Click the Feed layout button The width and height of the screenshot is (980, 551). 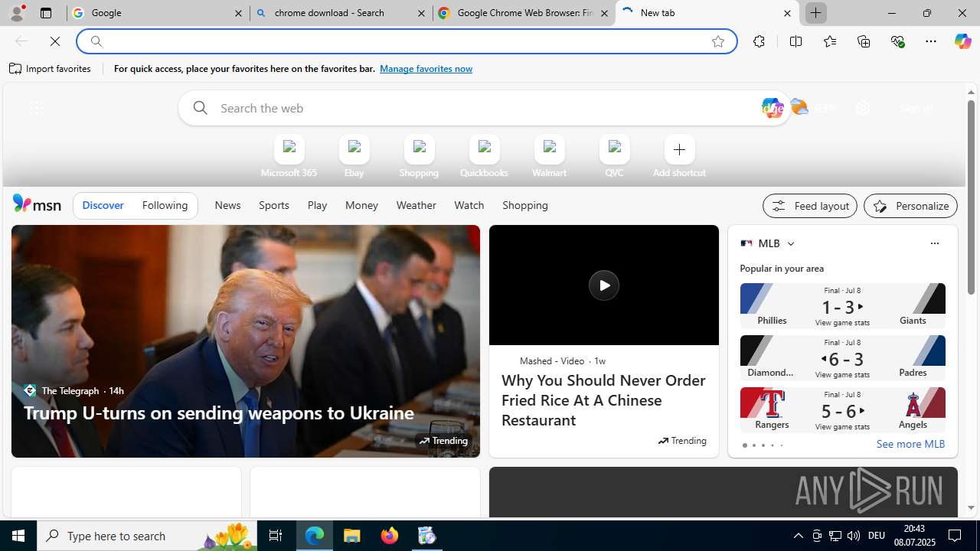(x=809, y=206)
